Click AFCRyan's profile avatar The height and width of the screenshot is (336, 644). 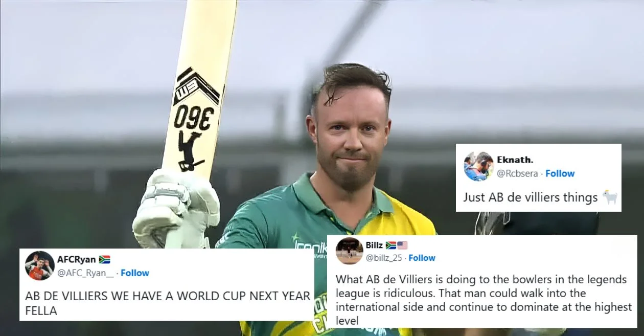click(x=39, y=266)
